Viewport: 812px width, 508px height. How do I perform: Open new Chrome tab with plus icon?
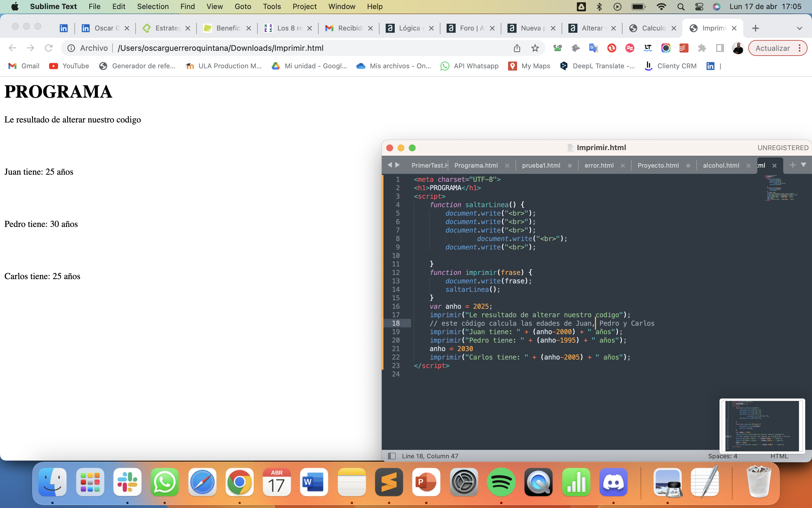755,28
